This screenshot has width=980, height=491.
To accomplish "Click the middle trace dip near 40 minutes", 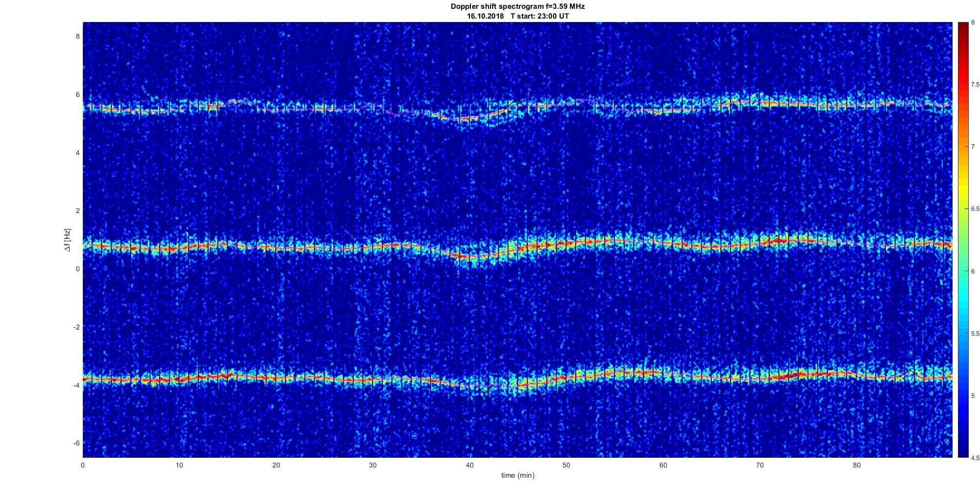I will pos(468,257).
